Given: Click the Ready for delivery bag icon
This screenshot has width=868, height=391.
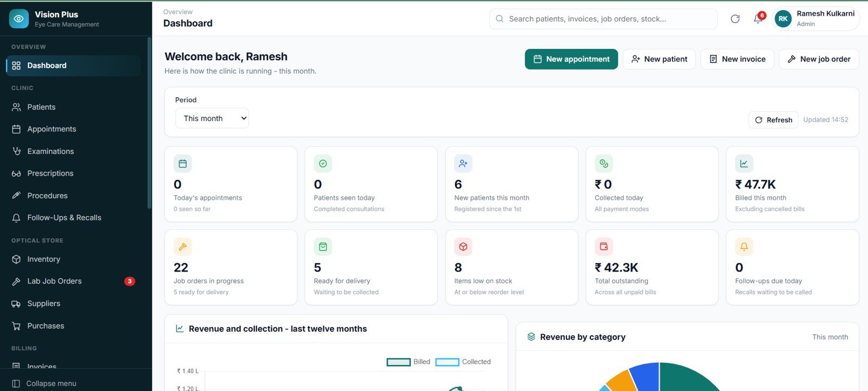Looking at the screenshot, I should point(323,247).
